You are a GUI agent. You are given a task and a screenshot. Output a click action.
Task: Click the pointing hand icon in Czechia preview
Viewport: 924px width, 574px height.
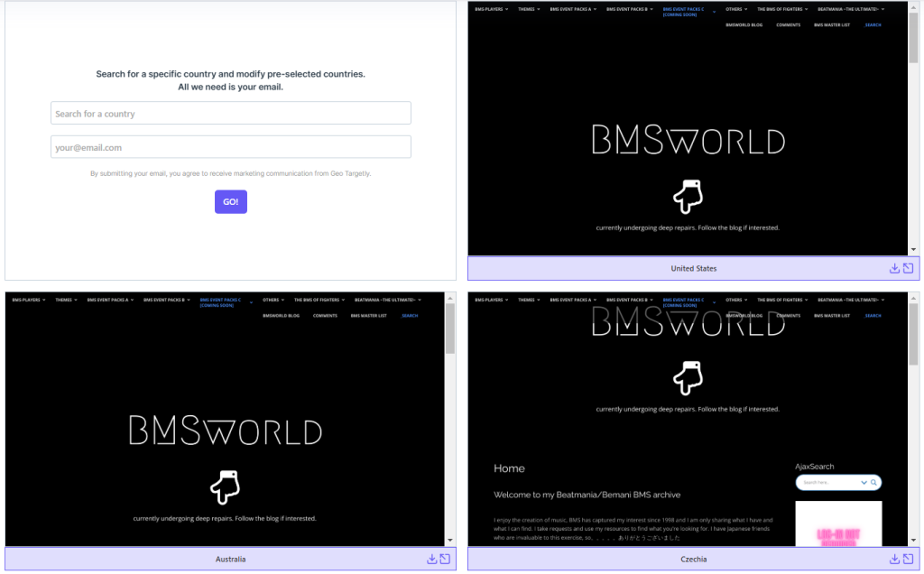pyautogui.click(x=688, y=378)
